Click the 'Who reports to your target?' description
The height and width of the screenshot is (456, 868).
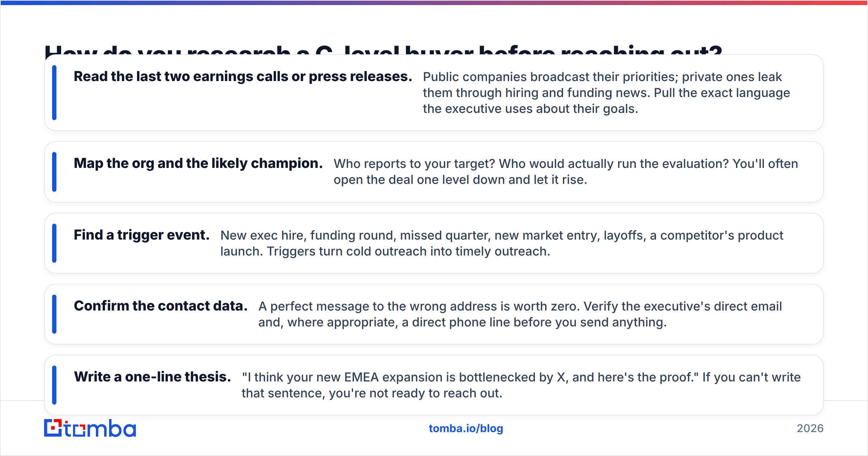tap(566, 172)
